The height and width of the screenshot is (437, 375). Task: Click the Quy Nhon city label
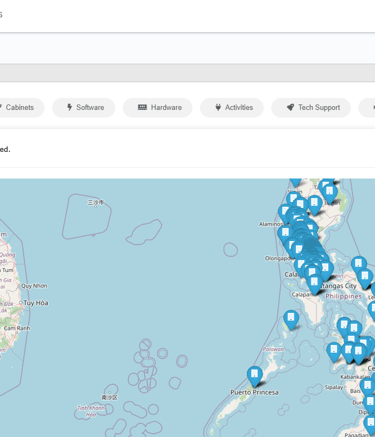(34, 286)
